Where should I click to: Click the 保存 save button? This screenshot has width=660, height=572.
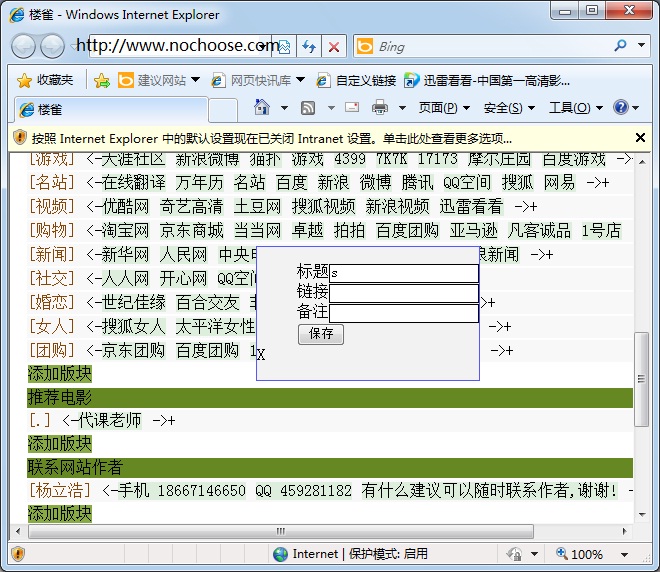[321, 334]
